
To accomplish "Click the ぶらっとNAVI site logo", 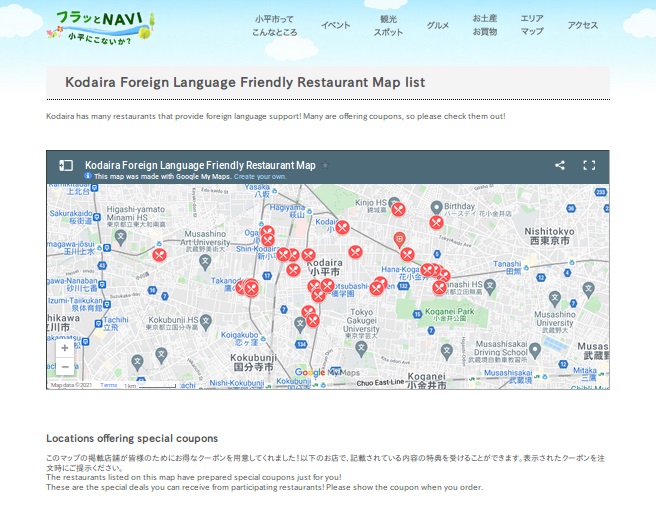I will [x=101, y=27].
